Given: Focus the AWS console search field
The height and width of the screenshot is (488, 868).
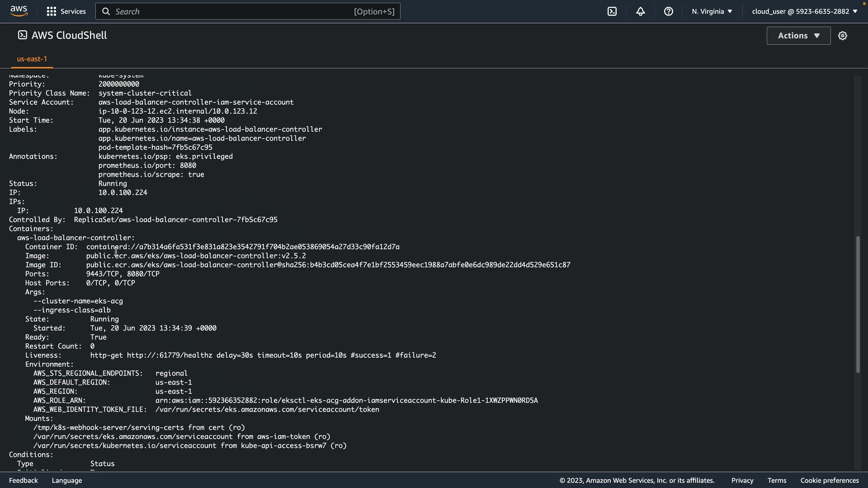Looking at the screenshot, I should [231, 11].
